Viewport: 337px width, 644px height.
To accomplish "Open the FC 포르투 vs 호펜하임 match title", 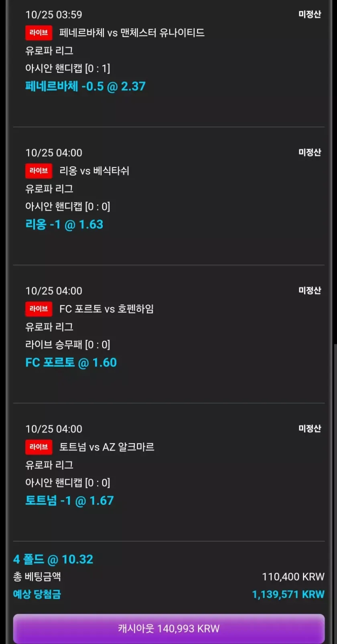I will 106,309.
